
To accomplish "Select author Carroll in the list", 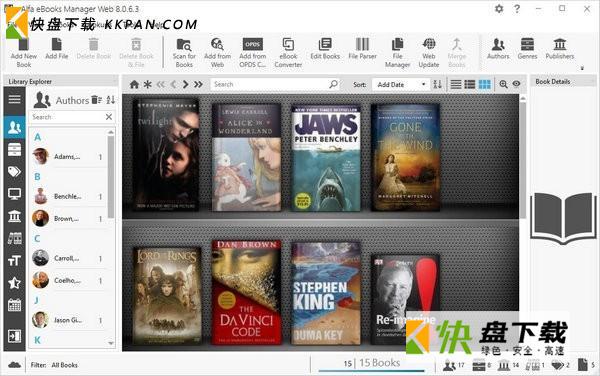I will [68, 258].
